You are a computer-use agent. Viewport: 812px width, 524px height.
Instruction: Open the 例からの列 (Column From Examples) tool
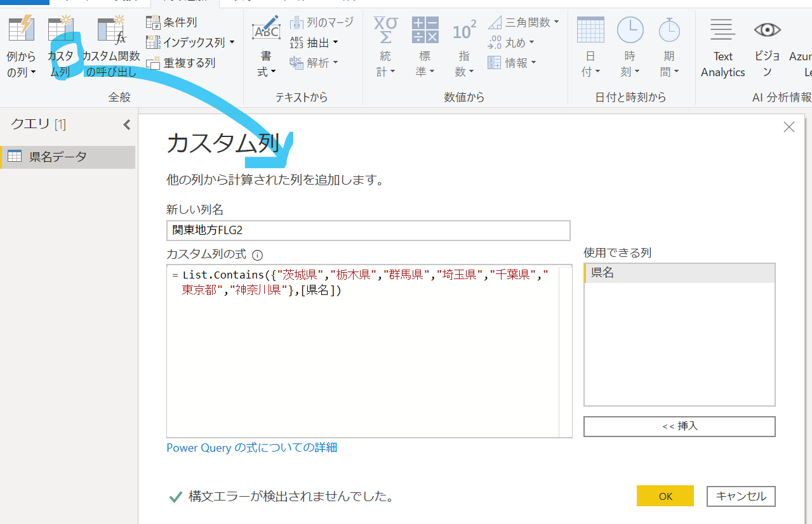tap(21, 48)
